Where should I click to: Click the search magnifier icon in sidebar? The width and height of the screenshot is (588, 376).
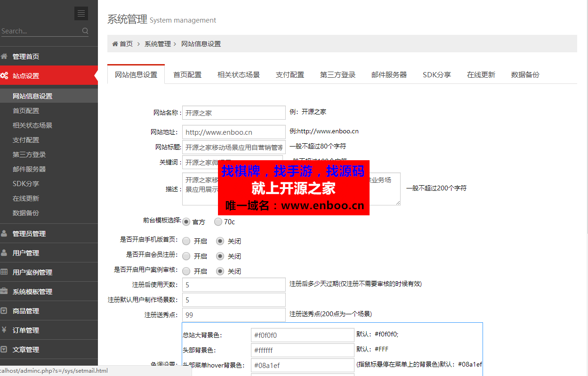pyautogui.click(x=85, y=31)
